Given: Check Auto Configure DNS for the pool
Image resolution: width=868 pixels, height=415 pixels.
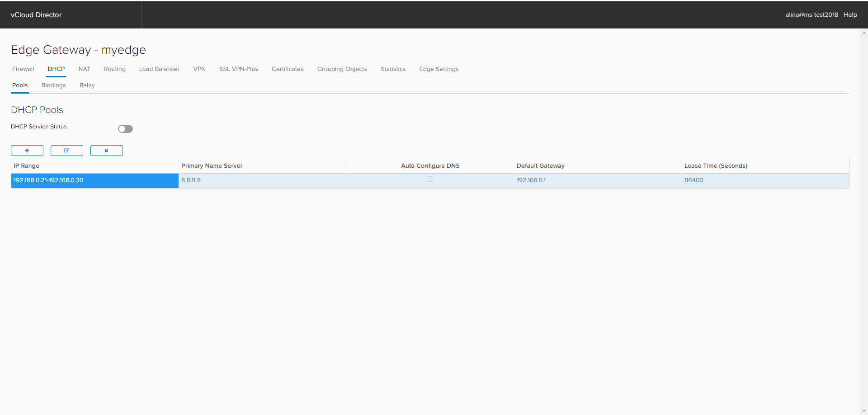Looking at the screenshot, I should tap(430, 179).
